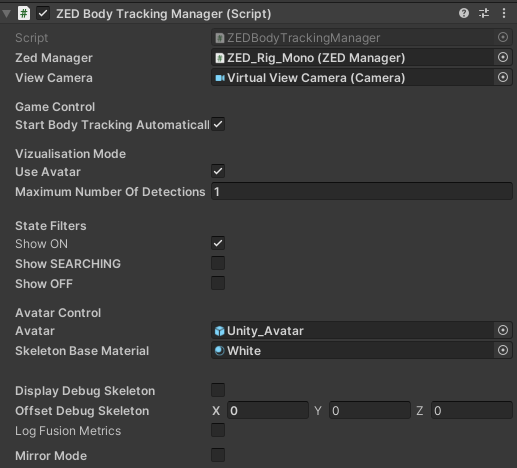Open the component presets slider icon
The height and width of the screenshot is (468, 517).
[484, 13]
